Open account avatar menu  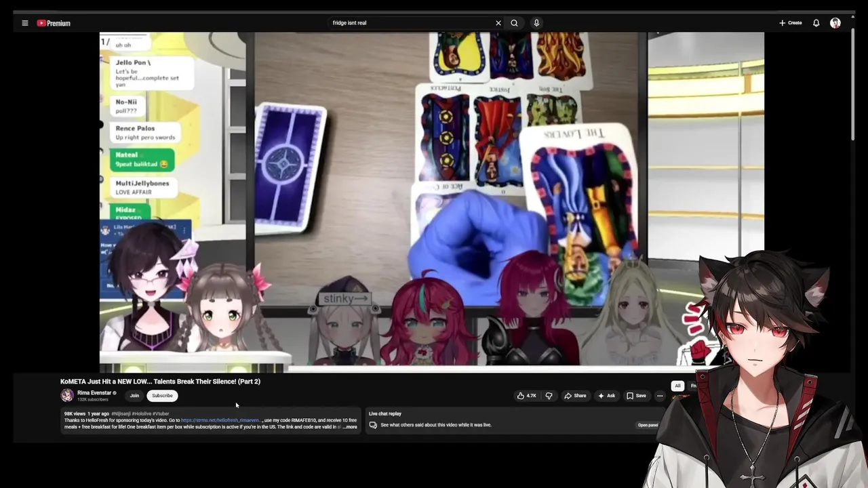point(835,23)
